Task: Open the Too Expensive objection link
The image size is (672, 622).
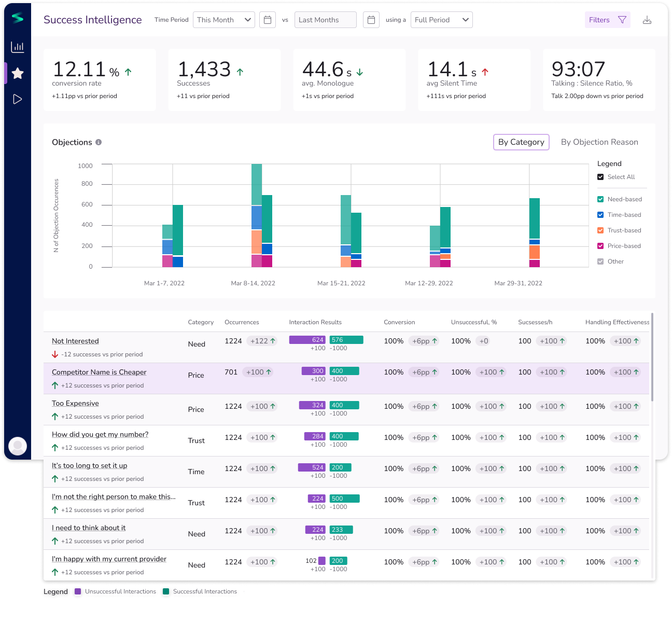Action: (75, 403)
